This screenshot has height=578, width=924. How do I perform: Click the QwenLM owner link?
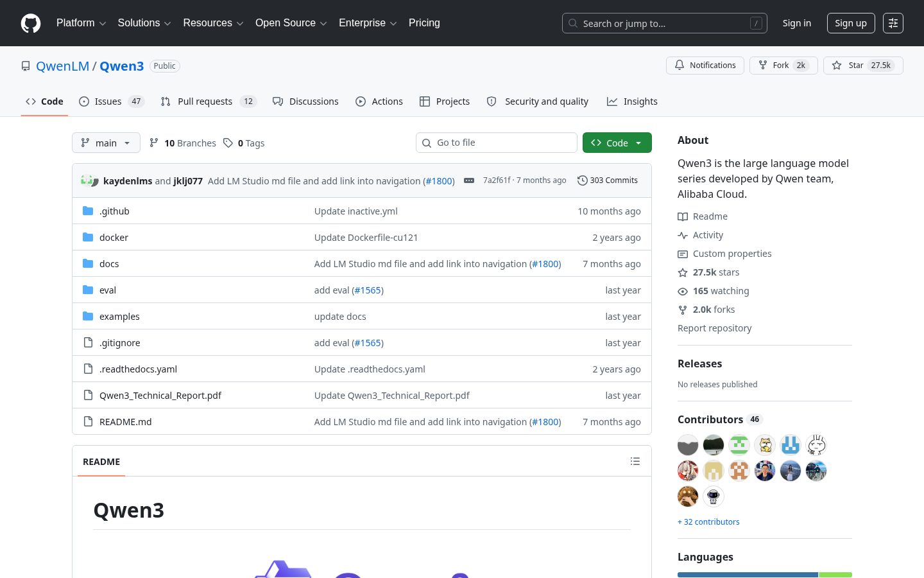[x=63, y=66]
